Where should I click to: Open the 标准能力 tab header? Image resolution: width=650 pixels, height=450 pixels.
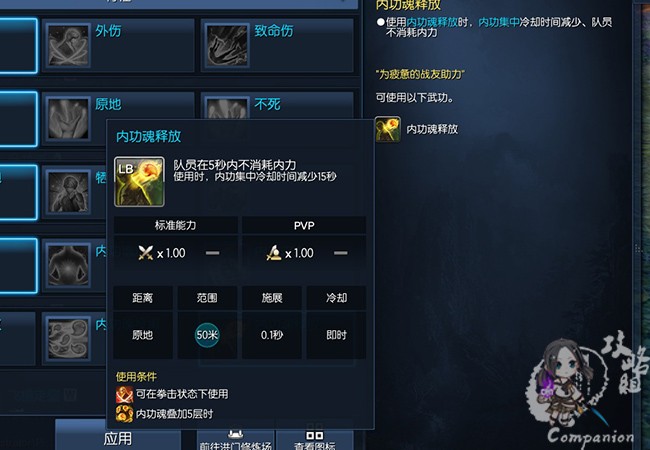coord(175,225)
